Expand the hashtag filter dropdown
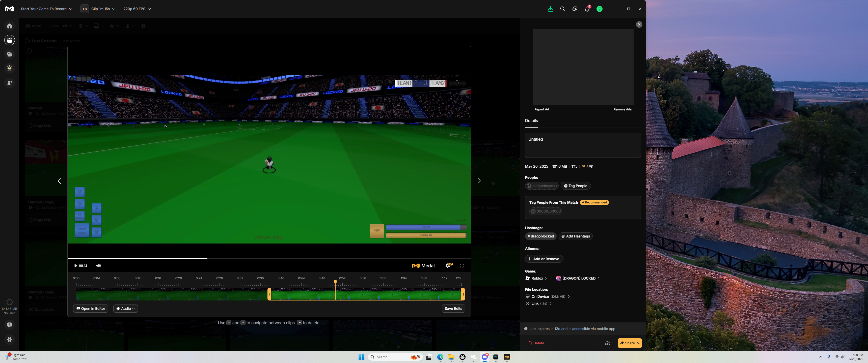Screen dimensions: 868x363 [114, 26]
